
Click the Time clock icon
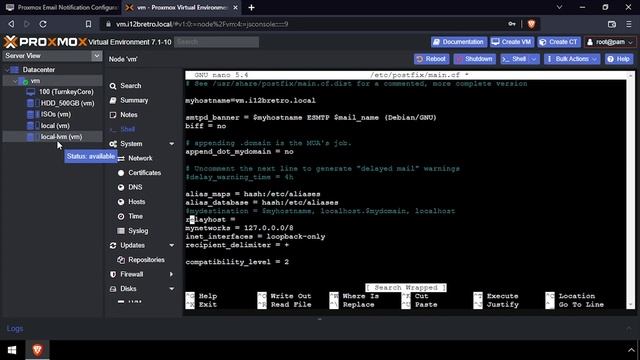tap(121, 216)
